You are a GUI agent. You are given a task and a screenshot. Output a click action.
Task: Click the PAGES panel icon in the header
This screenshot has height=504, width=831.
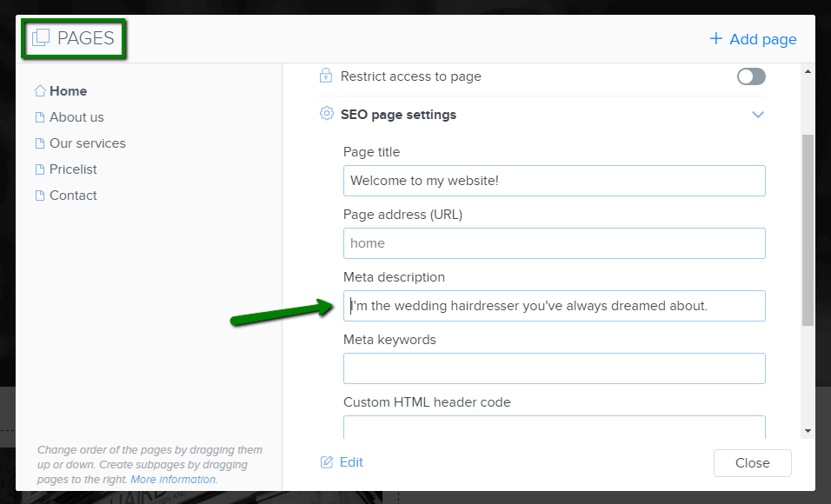coord(42,38)
